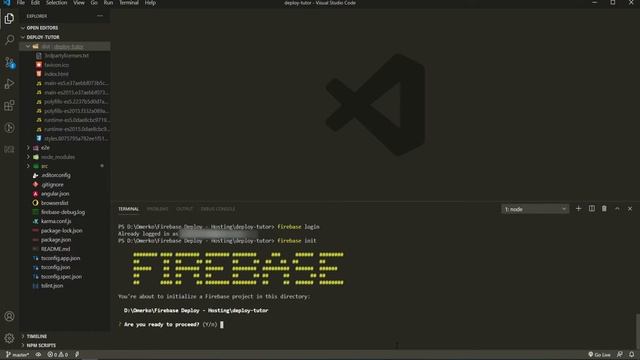Viewport: 640px width, 360px height.
Task: Click the lowest activity bar icon above Accounts
Action: (9, 149)
